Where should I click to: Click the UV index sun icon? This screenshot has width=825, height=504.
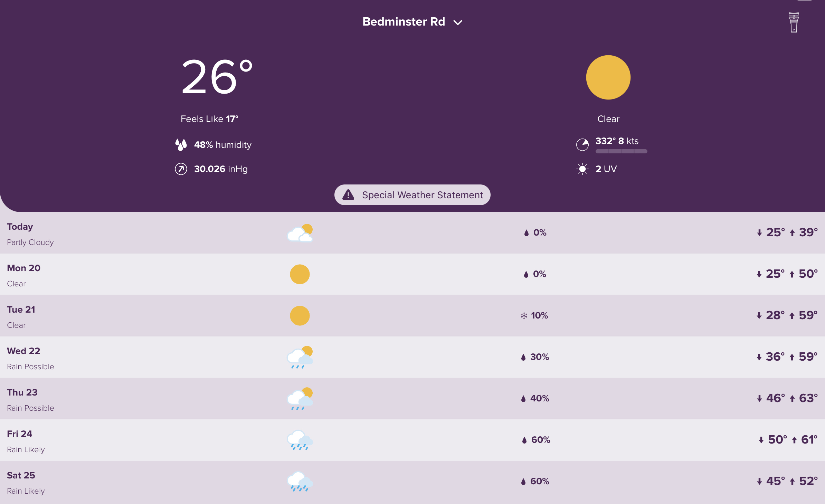coord(582,169)
